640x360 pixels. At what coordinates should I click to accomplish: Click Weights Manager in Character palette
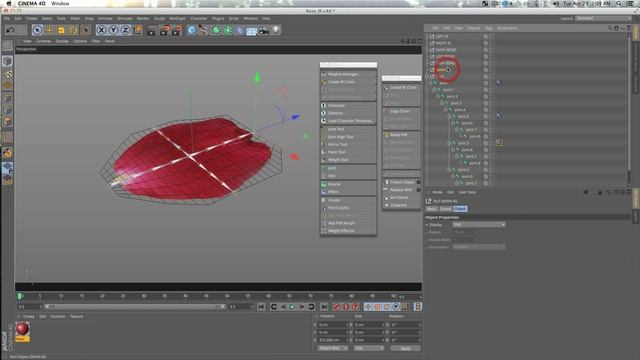tap(348, 74)
